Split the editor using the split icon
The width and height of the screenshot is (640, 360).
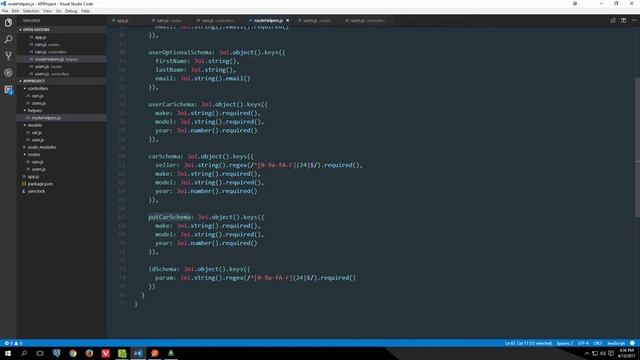point(623,20)
